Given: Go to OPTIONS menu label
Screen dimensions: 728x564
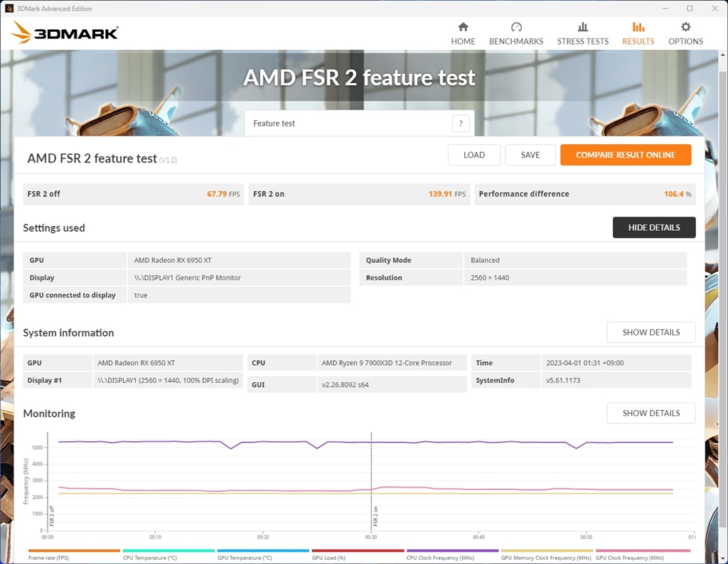Looking at the screenshot, I should coord(685,41).
